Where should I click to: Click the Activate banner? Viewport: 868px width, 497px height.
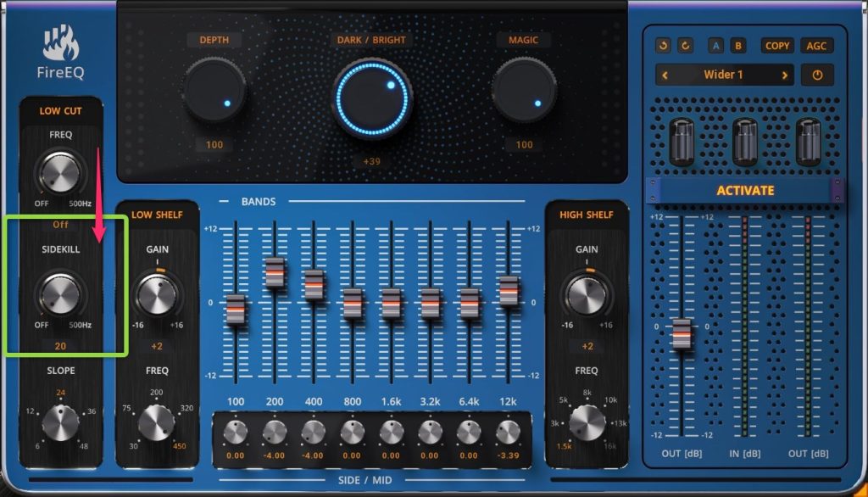tap(745, 190)
